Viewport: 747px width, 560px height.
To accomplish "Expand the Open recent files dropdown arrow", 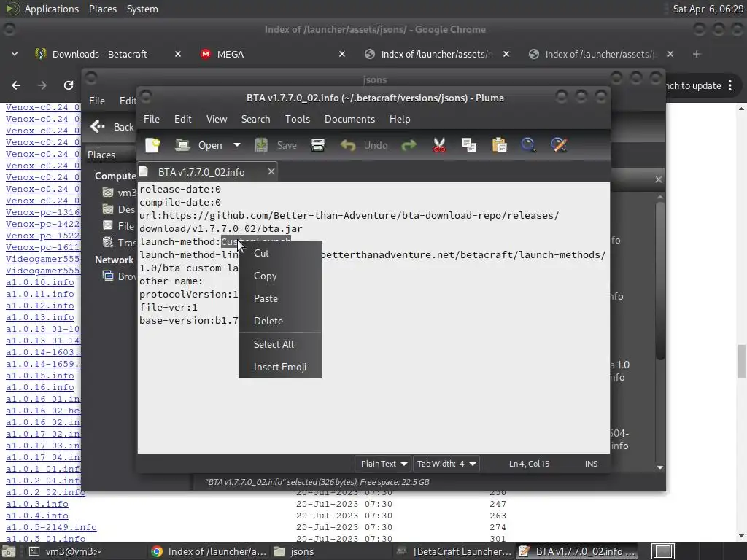I will tap(237, 145).
